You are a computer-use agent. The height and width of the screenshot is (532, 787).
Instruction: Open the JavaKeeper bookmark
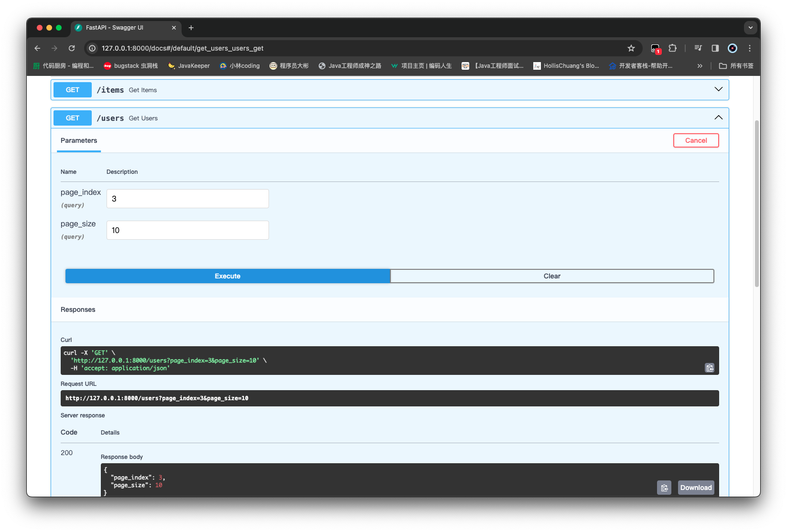189,66
